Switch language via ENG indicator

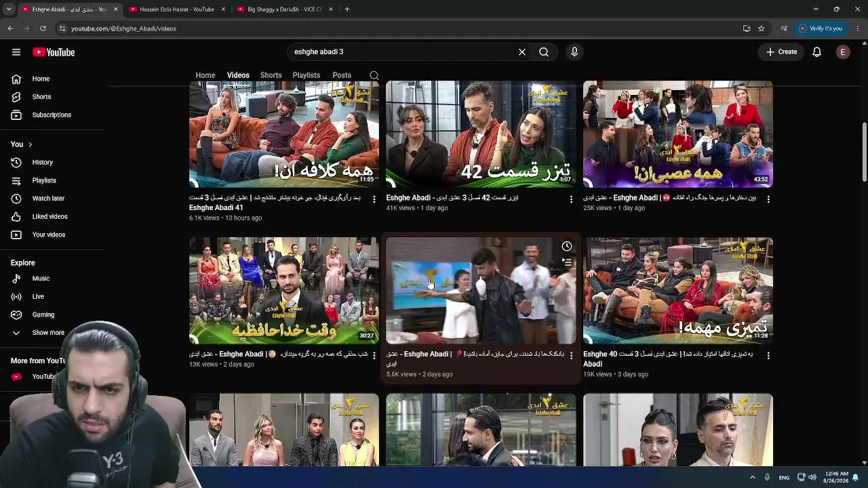coord(784,478)
